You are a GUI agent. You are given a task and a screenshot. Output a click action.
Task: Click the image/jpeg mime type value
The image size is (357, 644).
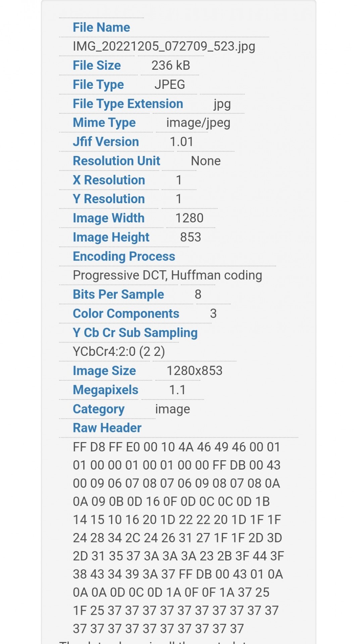198,123
